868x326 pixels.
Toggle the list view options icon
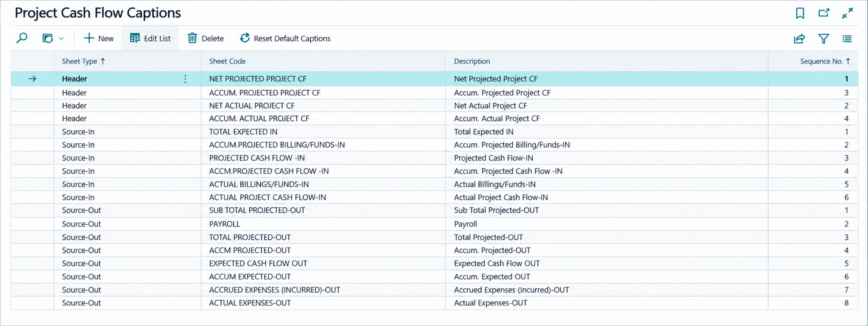pos(847,39)
